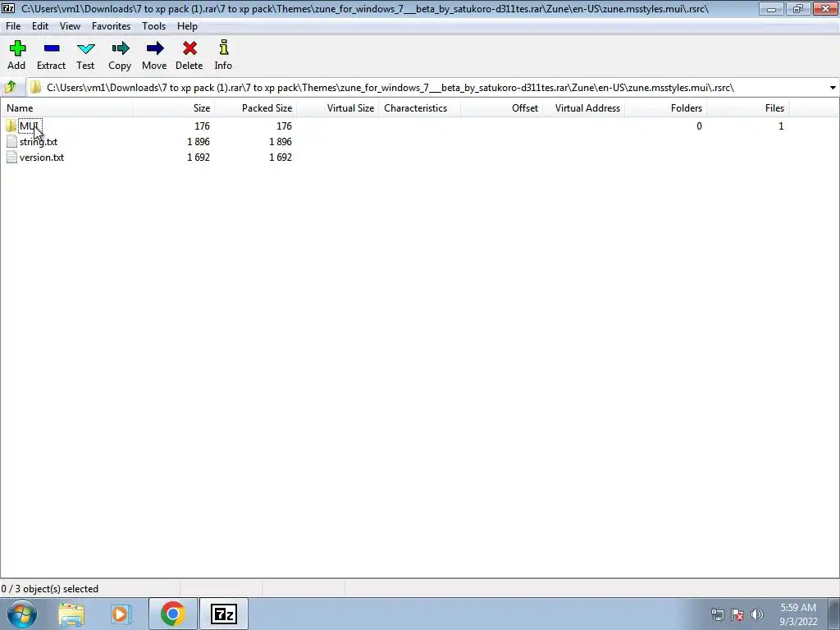Sort by the Packed Size column header
Screen dimensions: 840x630
(x=256, y=107)
